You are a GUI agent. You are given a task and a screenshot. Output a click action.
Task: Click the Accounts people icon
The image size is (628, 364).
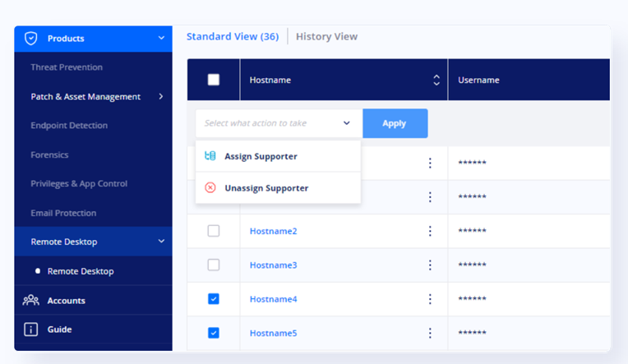(31, 301)
